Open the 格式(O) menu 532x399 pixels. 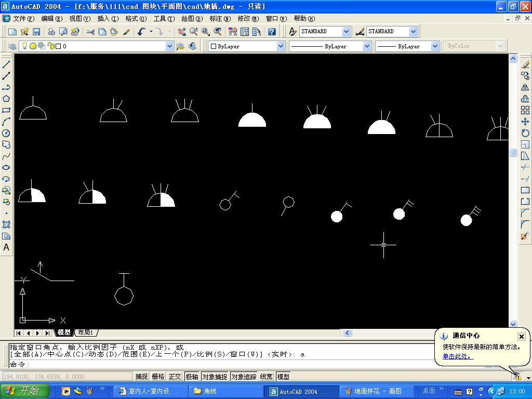tap(136, 19)
